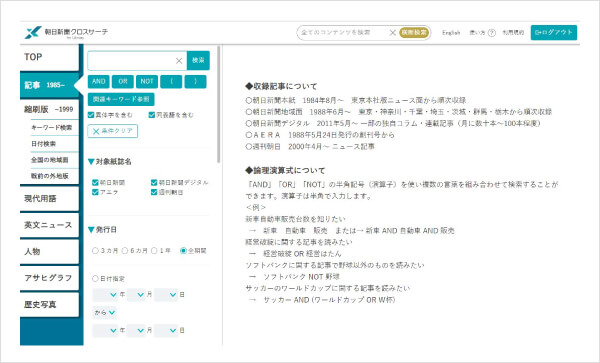The height and width of the screenshot is (363, 600).
Task: Insert the closing parenthesis operator
Action: (195, 81)
